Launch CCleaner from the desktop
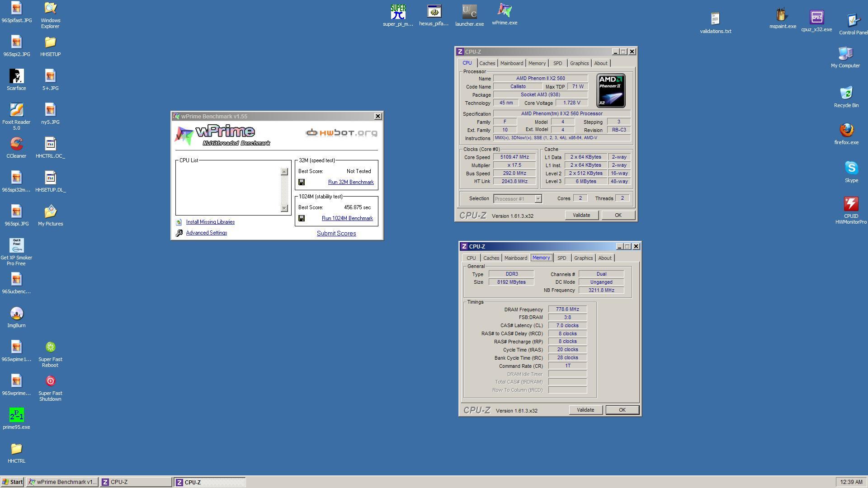Screen dimensions: 868x488 (16, 148)
